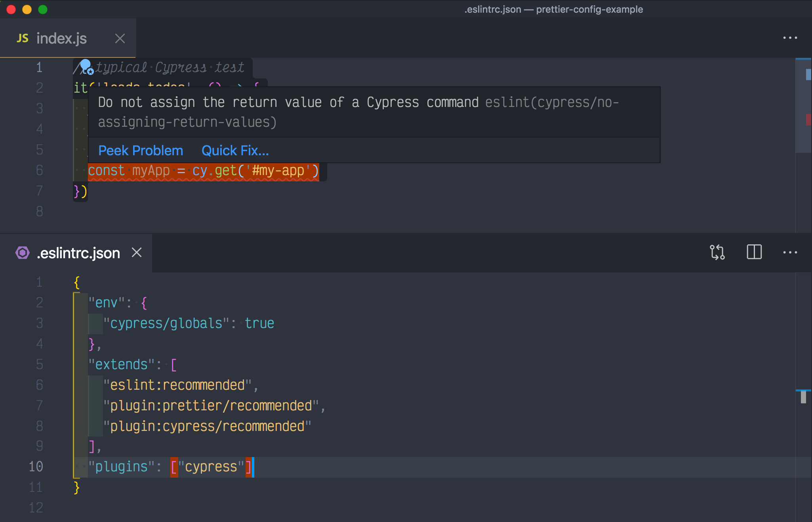Click the red error marker in index.js minimap

point(808,119)
